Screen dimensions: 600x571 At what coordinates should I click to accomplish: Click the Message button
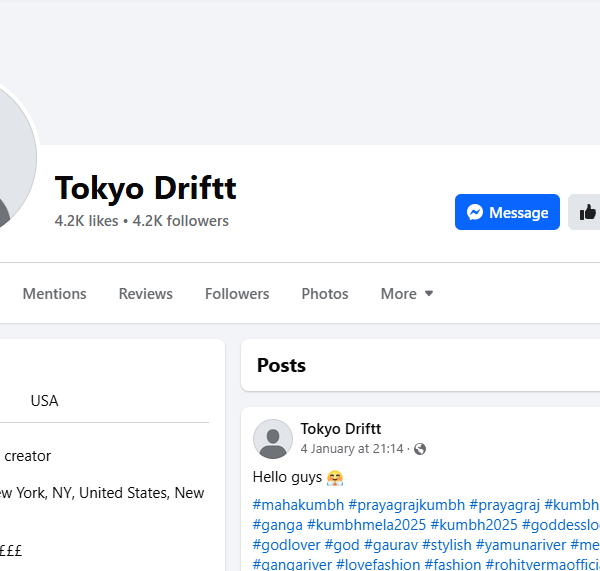507,212
